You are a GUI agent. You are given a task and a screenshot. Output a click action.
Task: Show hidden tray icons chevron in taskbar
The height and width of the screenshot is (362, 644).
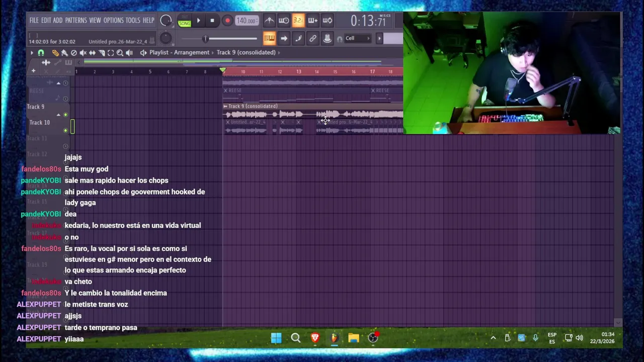click(x=493, y=338)
